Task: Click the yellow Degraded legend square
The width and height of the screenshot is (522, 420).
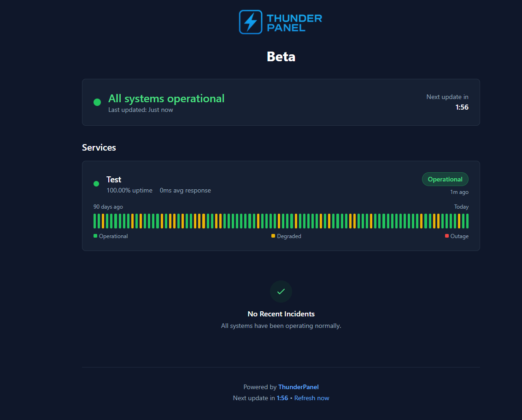Action: click(273, 236)
